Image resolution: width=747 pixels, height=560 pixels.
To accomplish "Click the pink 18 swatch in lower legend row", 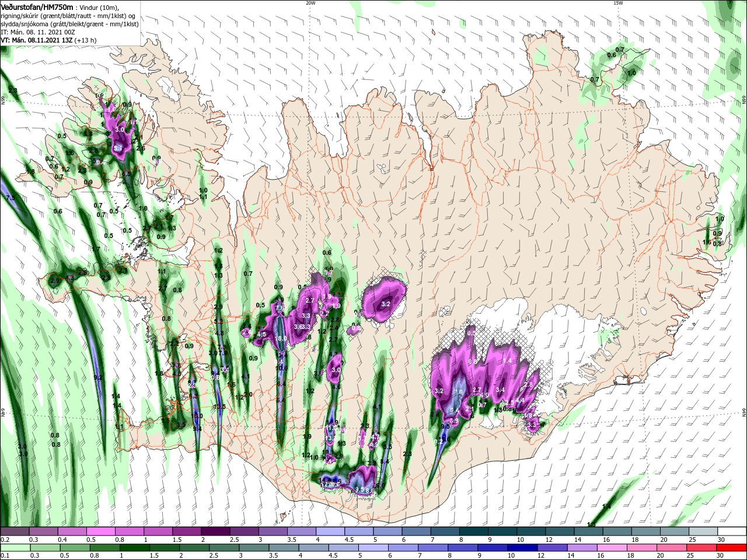I will (x=642, y=547).
